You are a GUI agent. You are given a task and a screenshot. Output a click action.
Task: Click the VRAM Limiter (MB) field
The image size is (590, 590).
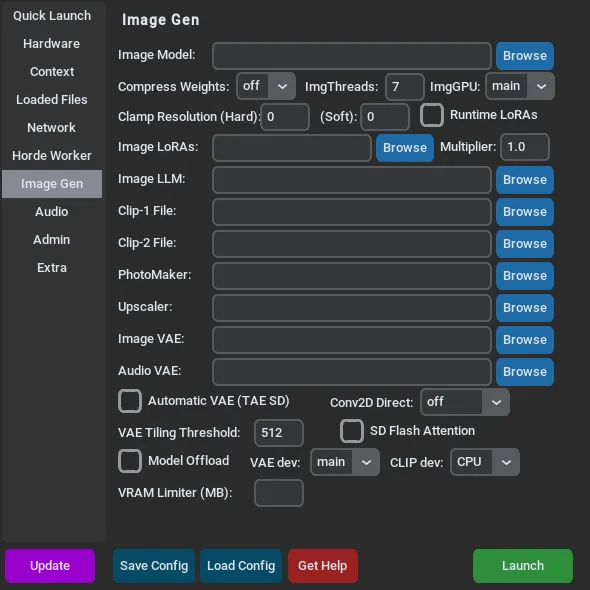pyautogui.click(x=279, y=493)
